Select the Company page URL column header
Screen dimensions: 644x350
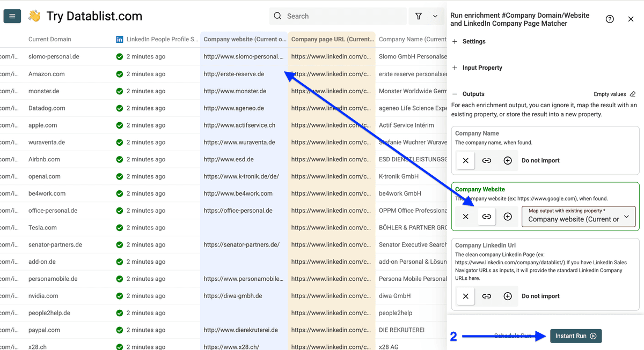[332, 39]
